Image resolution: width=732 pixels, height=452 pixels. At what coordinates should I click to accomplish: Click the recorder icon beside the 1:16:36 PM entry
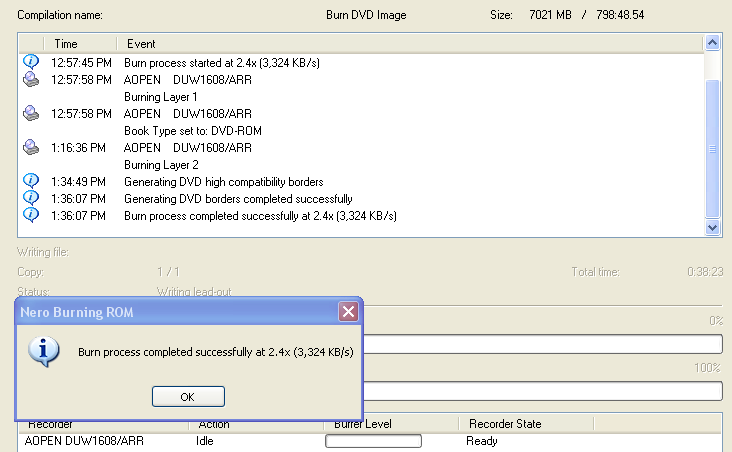tap(31, 148)
